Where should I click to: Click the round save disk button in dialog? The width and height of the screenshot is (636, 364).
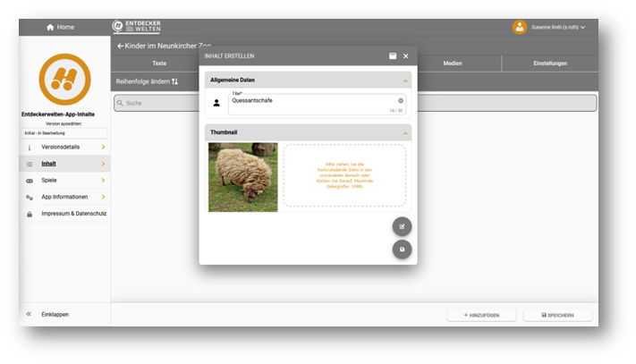(x=402, y=249)
